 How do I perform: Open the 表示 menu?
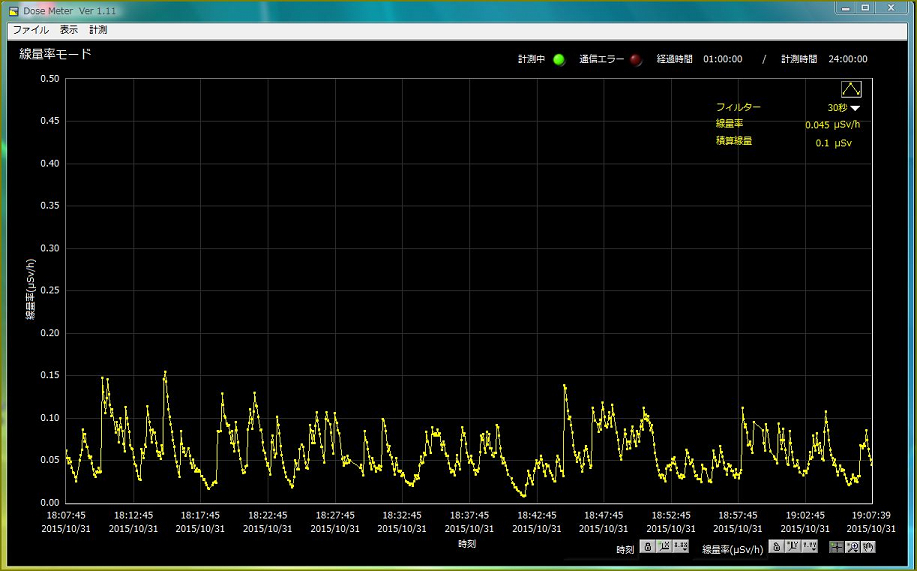pyautogui.click(x=68, y=30)
